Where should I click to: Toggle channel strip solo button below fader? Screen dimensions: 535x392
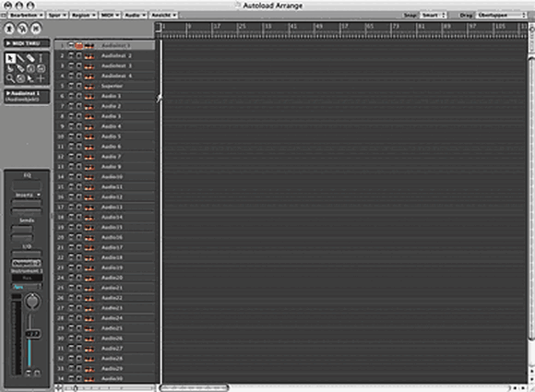[x=37, y=373]
